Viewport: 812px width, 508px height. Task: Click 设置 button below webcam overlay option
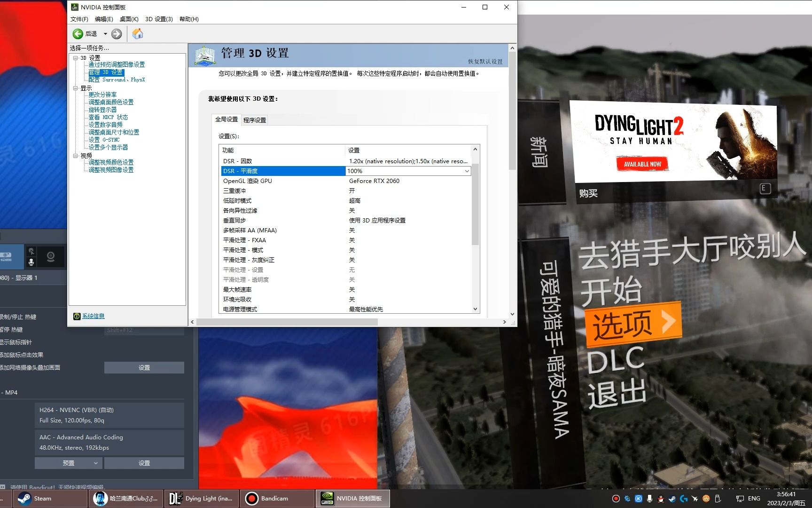(x=144, y=368)
